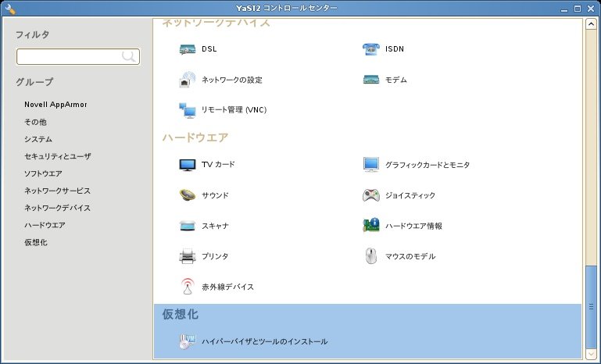Click scrollbar down arrow
Image resolution: width=601 pixels, height=364 pixels.
tap(591, 354)
